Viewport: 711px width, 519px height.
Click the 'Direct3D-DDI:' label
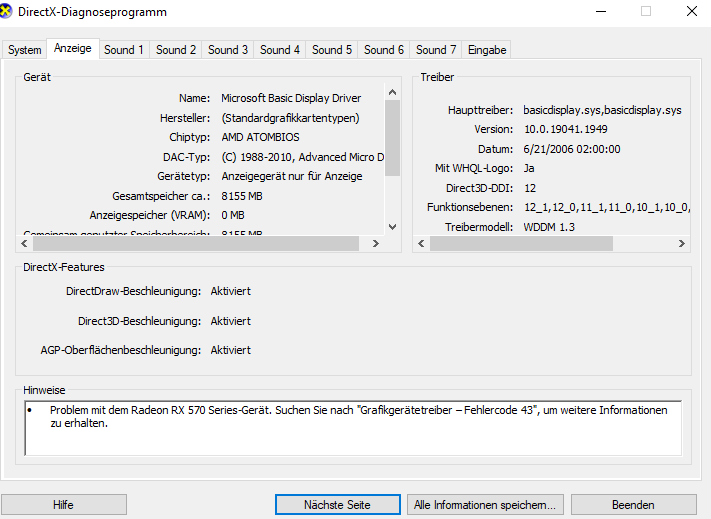coord(479,188)
